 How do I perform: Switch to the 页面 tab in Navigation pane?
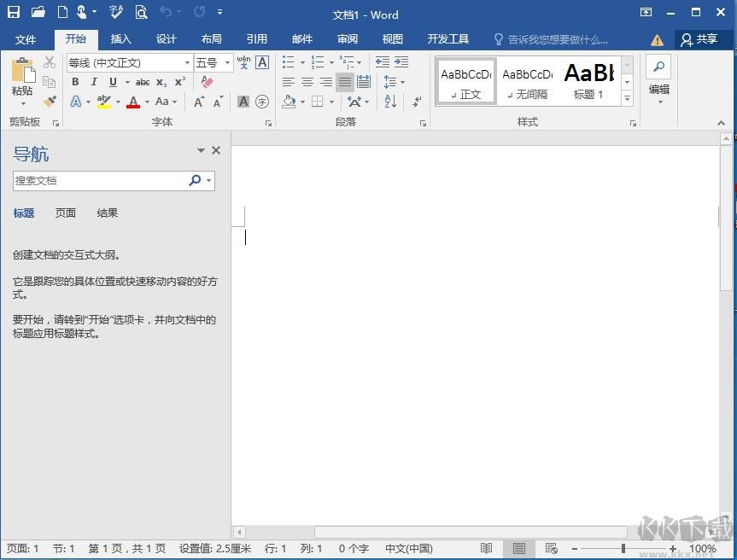65,213
